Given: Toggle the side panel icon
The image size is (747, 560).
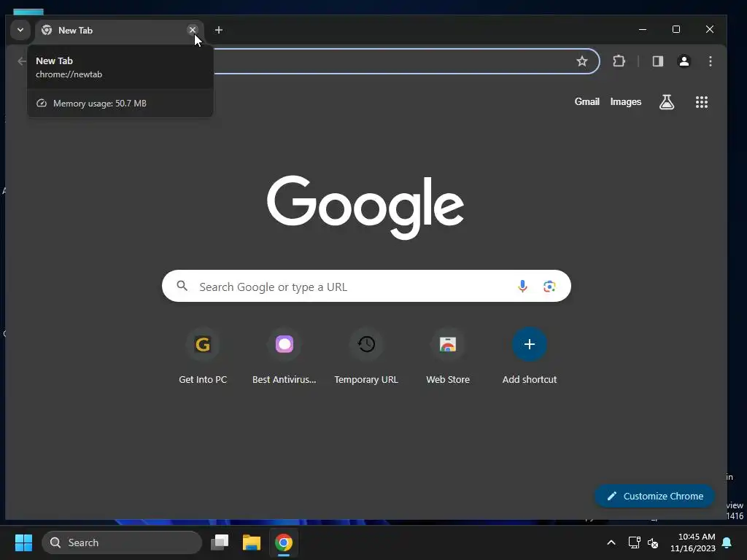Looking at the screenshot, I should [x=658, y=61].
